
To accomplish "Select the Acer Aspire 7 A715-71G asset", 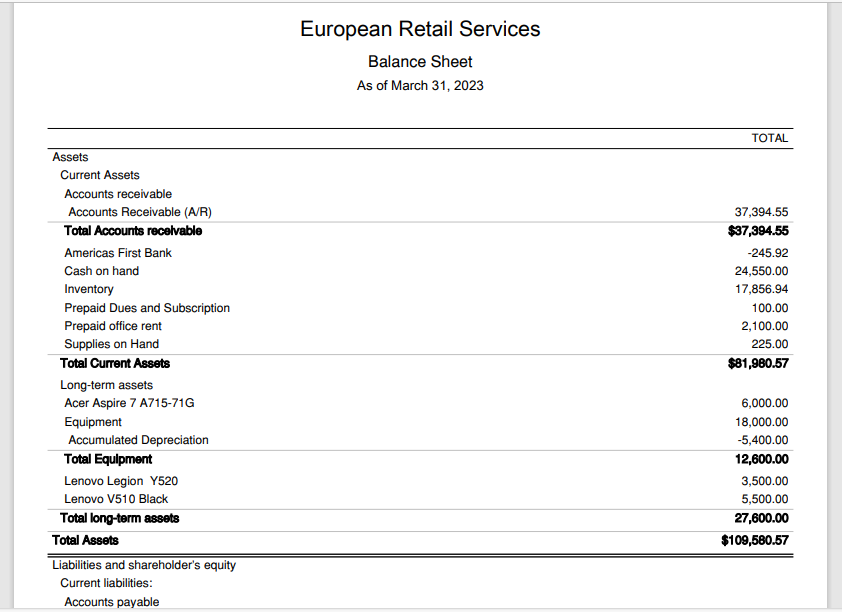I will 129,403.
